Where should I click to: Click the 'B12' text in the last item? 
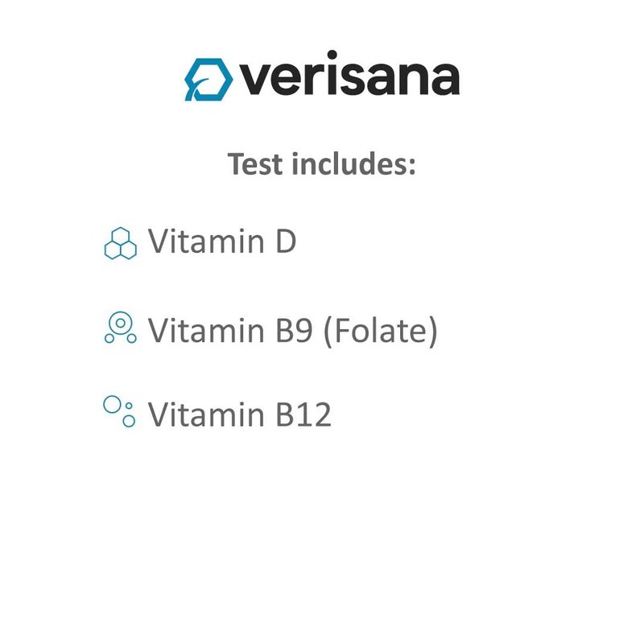pyautogui.click(x=303, y=415)
